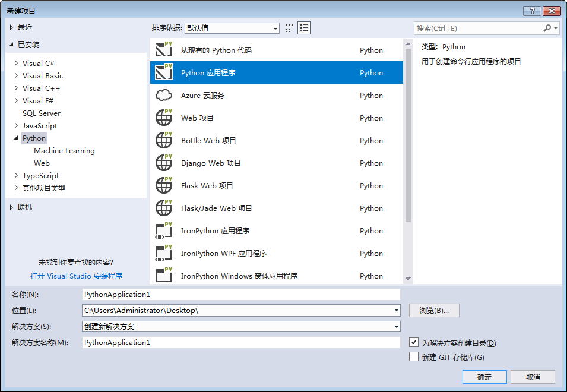This screenshot has height=392, width=567.
Task: Select the IronPython WPF 应用程序 template name
Action: (x=224, y=253)
